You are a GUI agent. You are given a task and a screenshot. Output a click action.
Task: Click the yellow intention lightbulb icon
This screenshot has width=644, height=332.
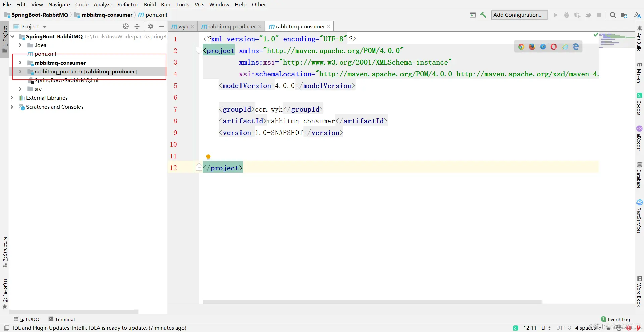coord(208,157)
